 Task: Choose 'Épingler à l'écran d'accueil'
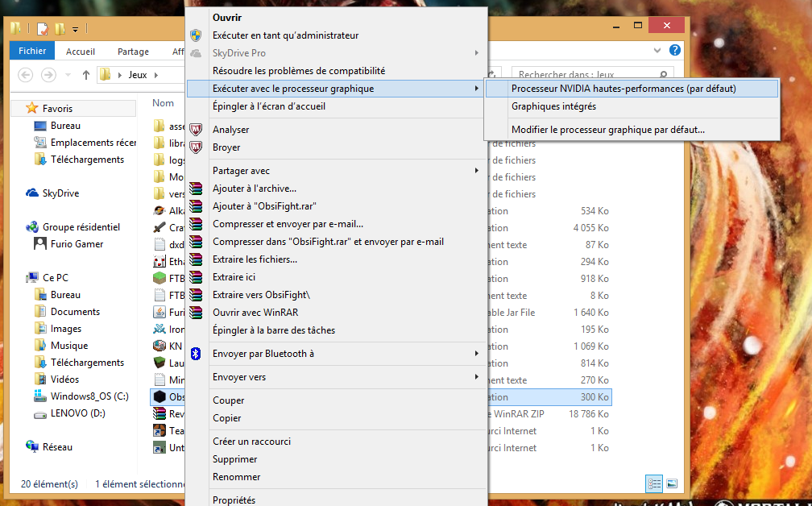click(x=337, y=106)
